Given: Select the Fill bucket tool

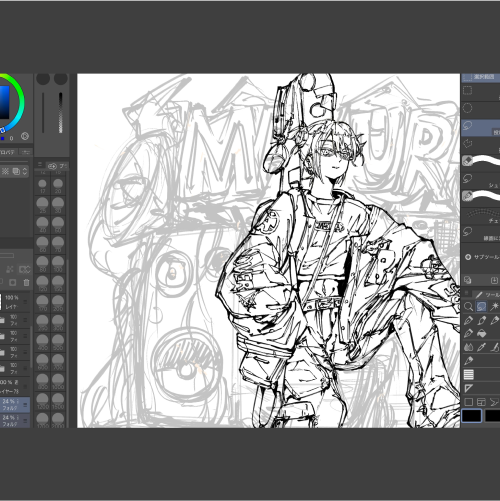Looking at the screenshot, I should tap(481, 333).
